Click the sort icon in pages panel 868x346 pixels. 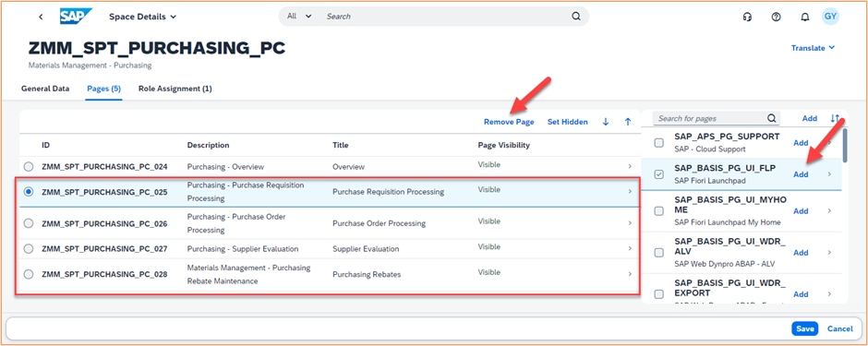pos(835,118)
